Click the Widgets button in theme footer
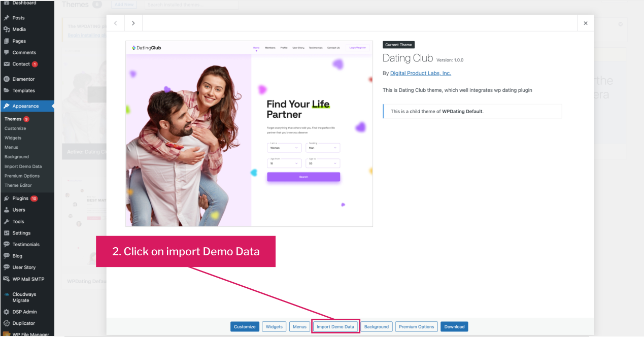The width and height of the screenshot is (644, 337). (x=275, y=327)
